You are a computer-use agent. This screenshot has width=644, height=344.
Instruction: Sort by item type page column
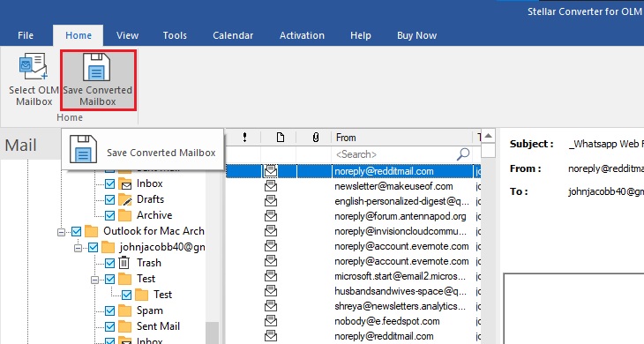click(281, 138)
